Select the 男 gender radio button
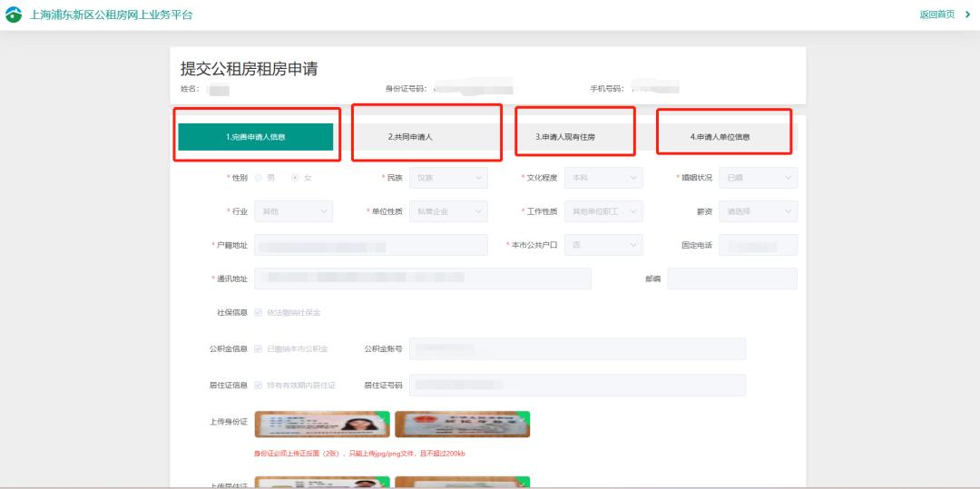 [x=258, y=177]
